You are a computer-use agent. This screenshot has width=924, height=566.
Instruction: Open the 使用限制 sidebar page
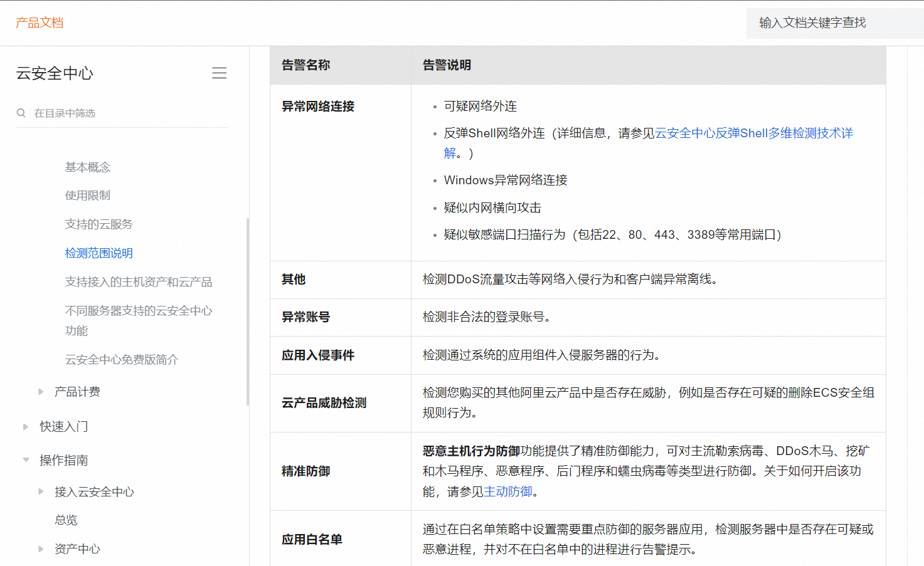[88, 196]
